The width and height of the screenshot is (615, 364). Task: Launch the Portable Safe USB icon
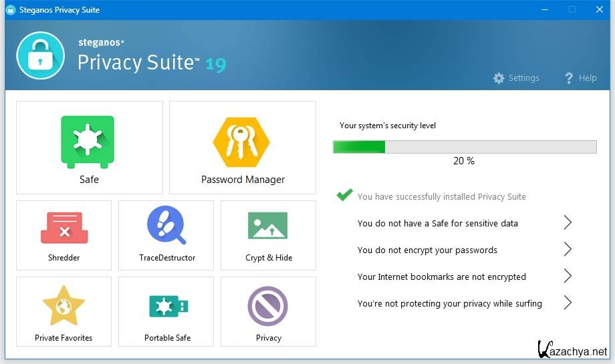click(x=167, y=306)
